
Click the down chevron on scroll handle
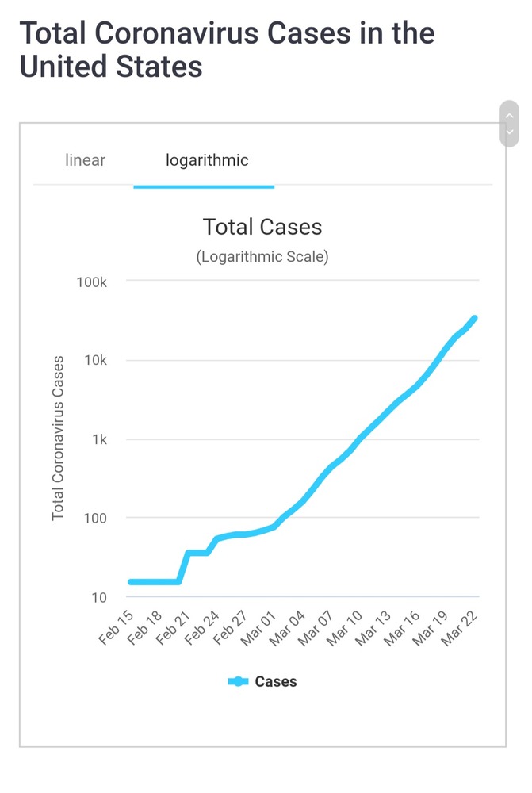click(509, 132)
